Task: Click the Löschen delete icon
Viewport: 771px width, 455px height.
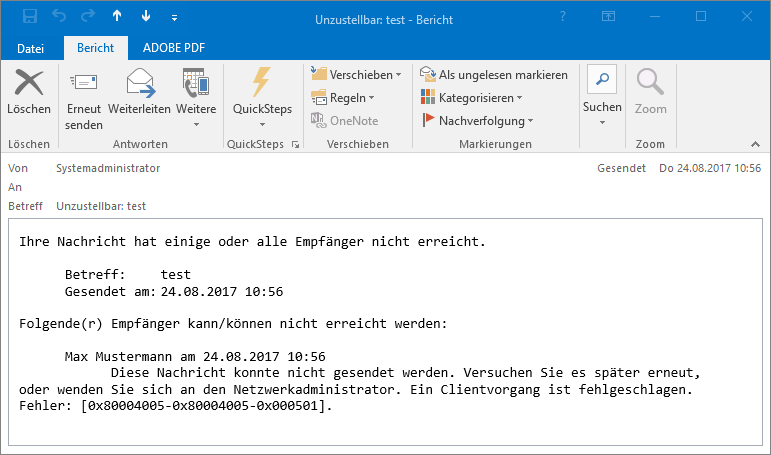Action: tap(28, 82)
